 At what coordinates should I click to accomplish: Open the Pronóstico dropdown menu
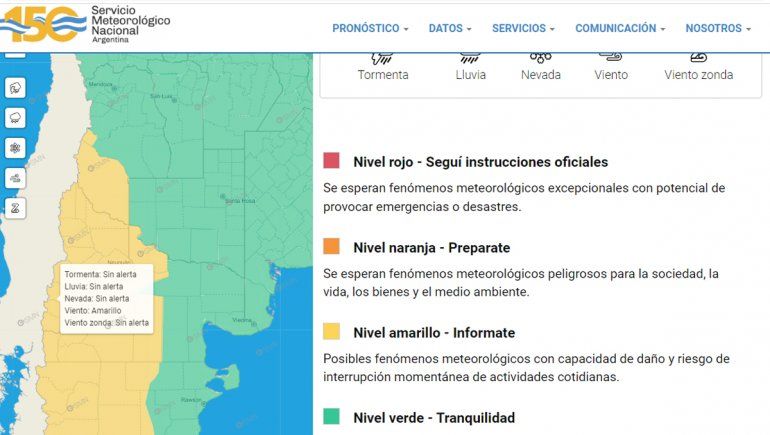[370, 29]
